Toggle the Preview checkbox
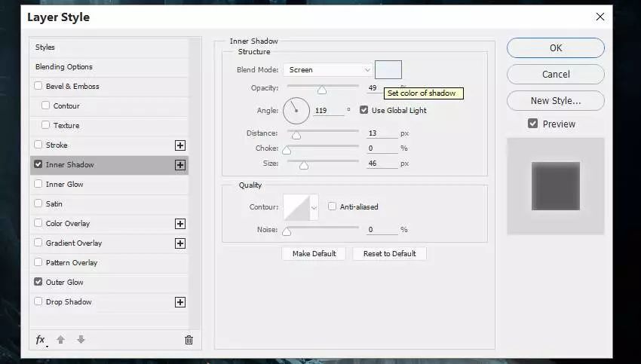 tap(533, 124)
